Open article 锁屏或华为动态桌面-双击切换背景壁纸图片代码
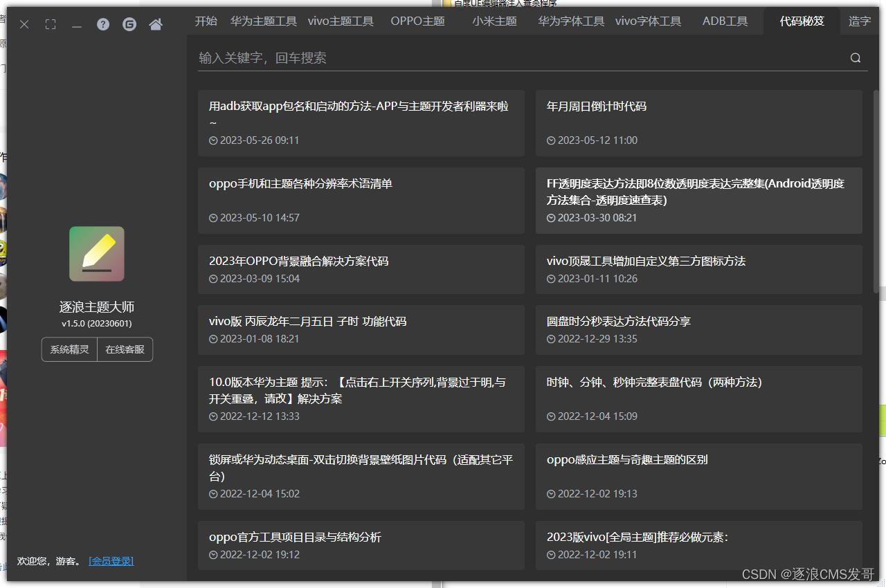Screen dimensions: 886x588 click(361, 477)
